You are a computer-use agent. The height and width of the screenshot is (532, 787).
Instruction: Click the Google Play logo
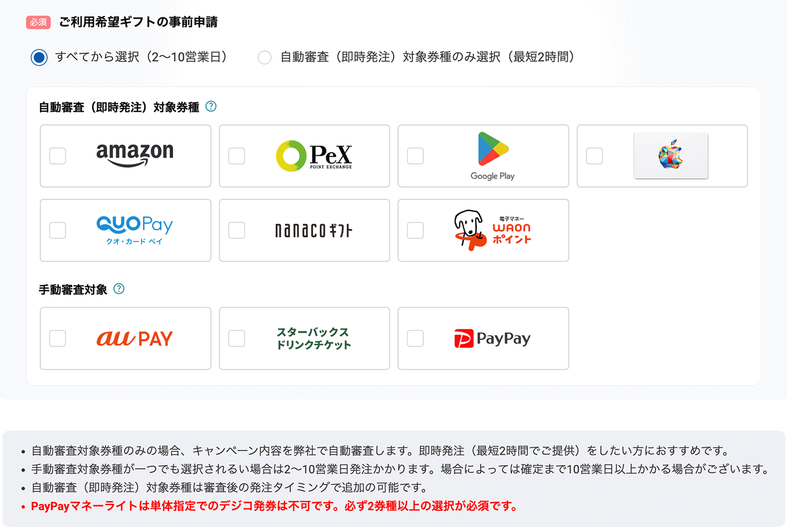[493, 156]
